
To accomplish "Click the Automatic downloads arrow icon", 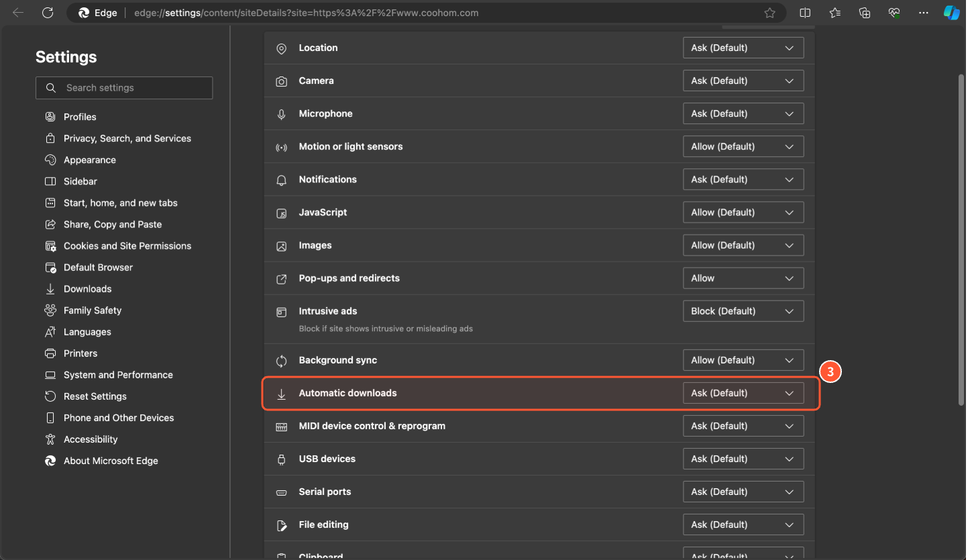I will tap(282, 394).
